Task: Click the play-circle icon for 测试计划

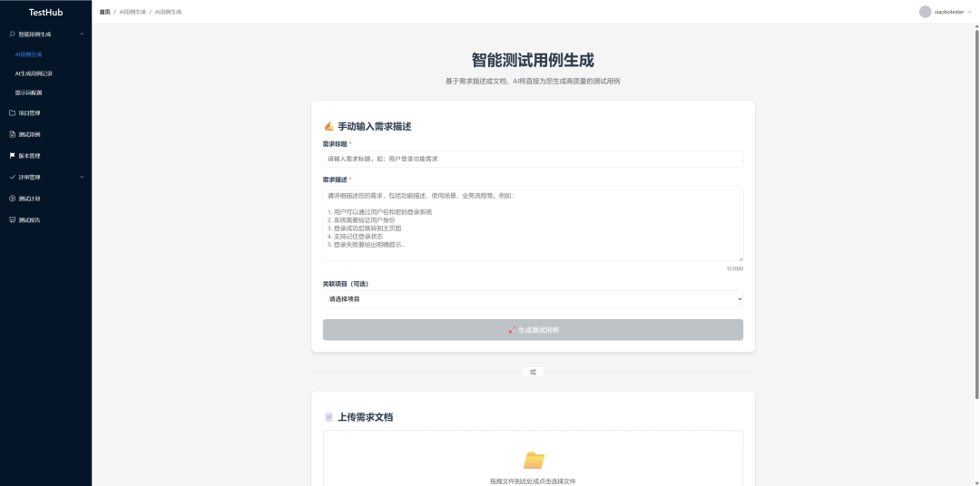Action: coord(13,199)
